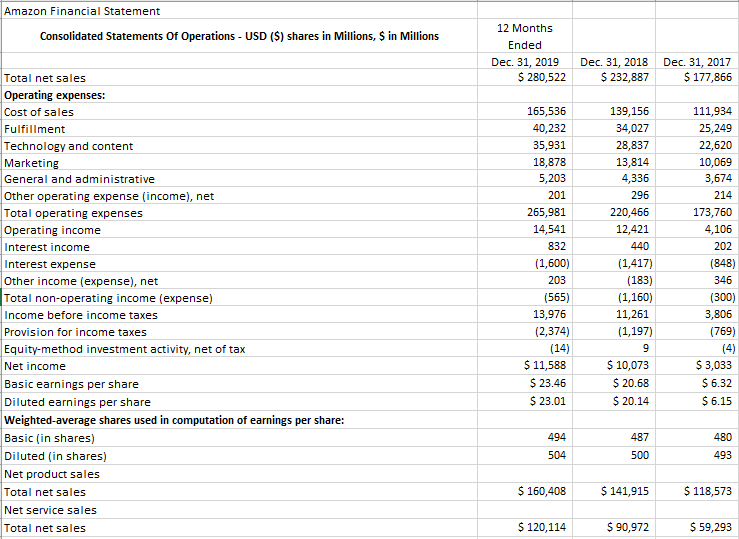Select basic EPS value $ 20.68
Screen dimensions: 739x539
coord(631,383)
